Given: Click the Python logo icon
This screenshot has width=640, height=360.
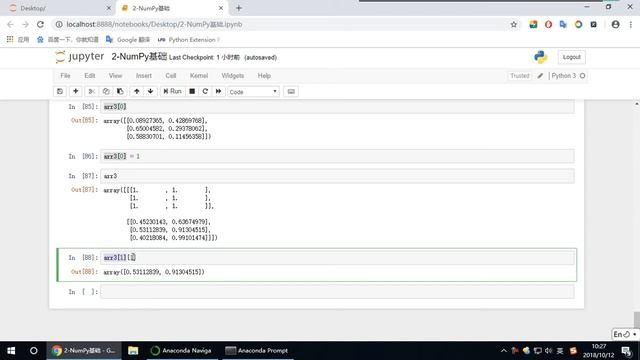Looking at the screenshot, I should [x=540, y=57].
